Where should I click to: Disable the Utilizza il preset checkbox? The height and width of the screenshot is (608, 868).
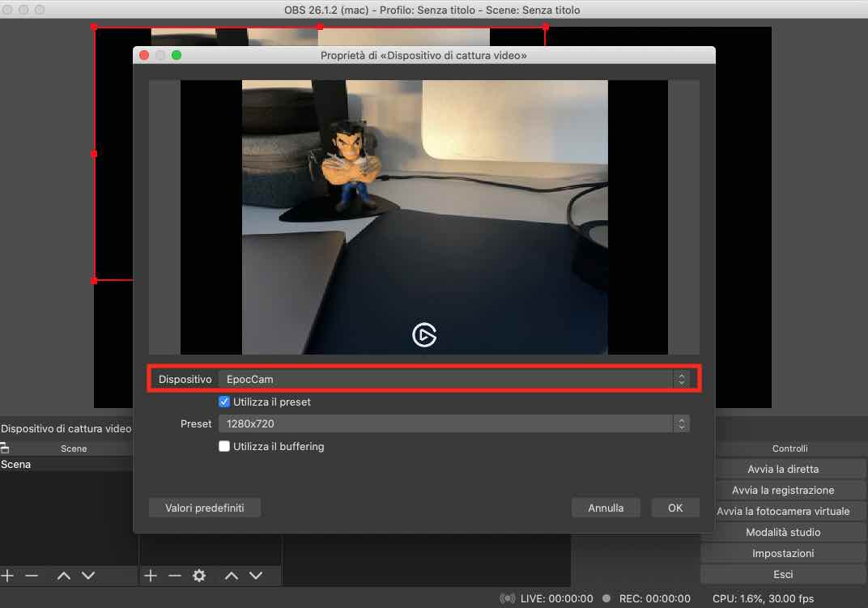click(x=224, y=402)
